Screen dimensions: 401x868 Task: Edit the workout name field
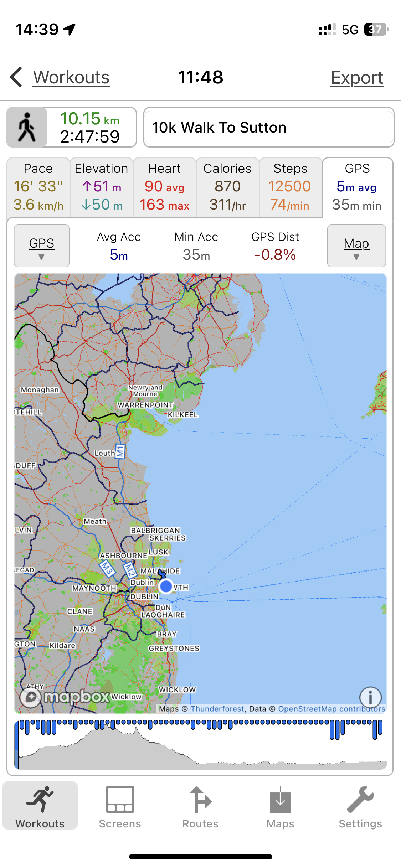(x=269, y=127)
